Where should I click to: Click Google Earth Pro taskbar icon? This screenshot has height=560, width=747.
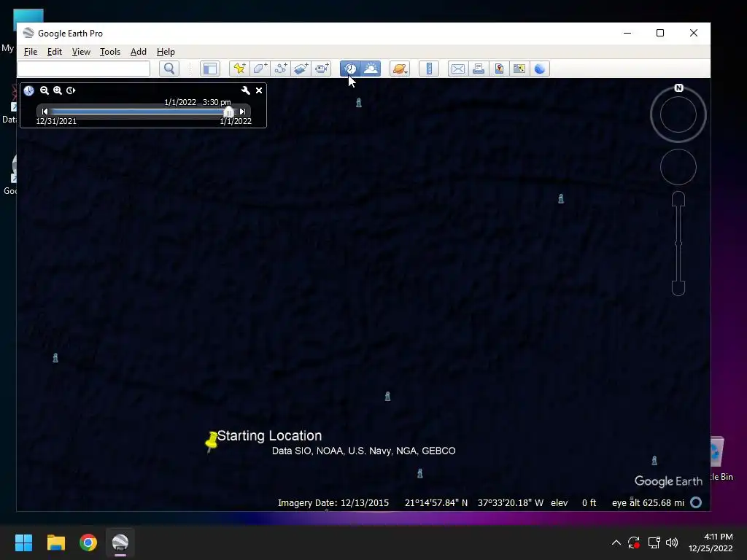pyautogui.click(x=120, y=542)
